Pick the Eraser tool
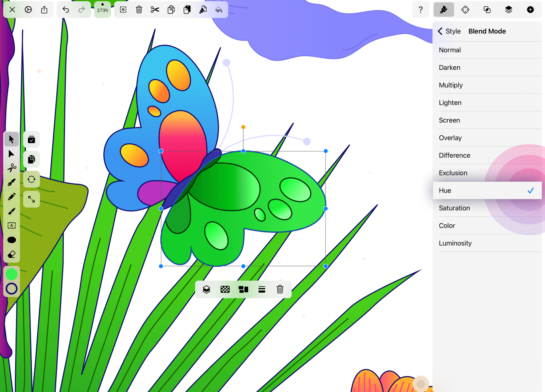The height and width of the screenshot is (392, 545). [12, 254]
